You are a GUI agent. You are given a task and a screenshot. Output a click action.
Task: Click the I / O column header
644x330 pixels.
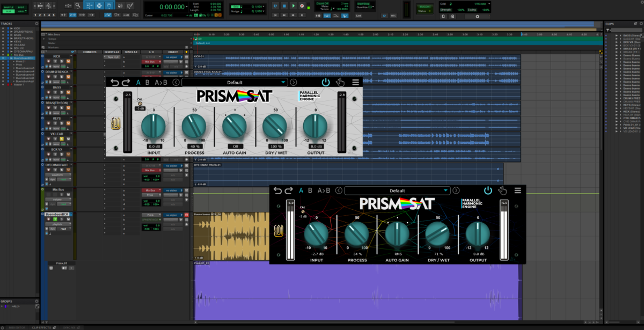pyautogui.click(x=151, y=52)
